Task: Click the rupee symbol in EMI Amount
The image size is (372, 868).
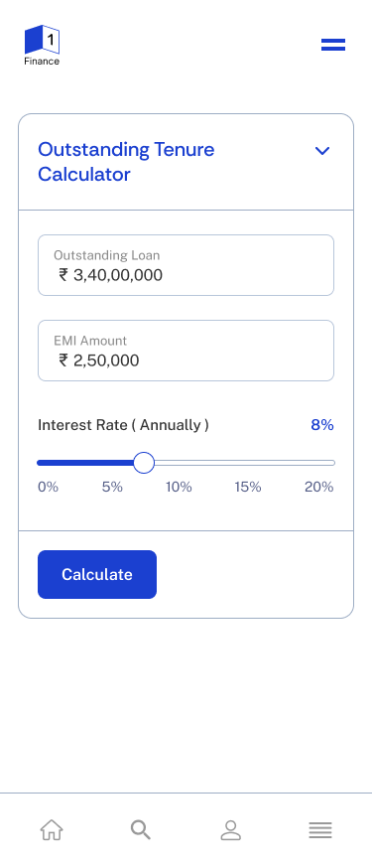Action: pos(63,361)
